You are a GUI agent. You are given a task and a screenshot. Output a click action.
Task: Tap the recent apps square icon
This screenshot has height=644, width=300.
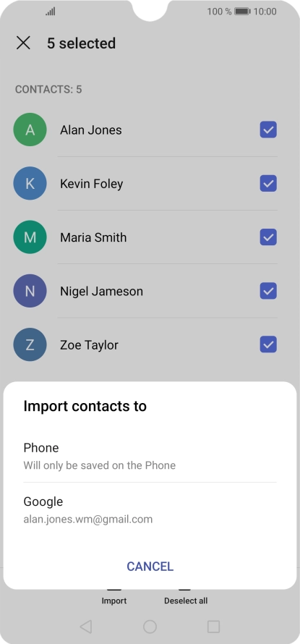coord(213,627)
